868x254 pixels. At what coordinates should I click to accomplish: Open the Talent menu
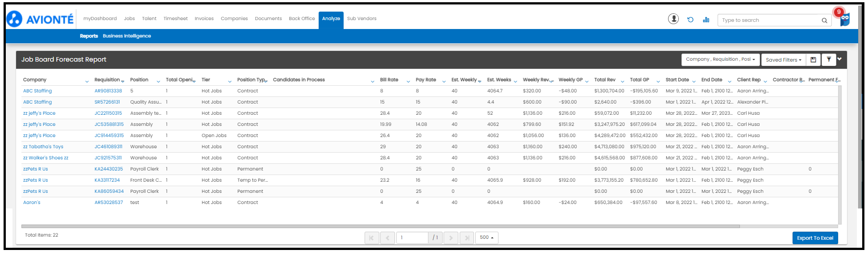(149, 19)
